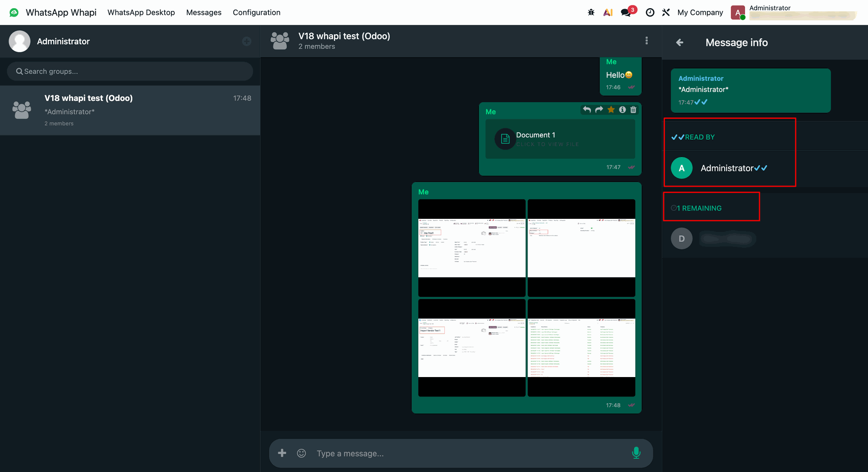The width and height of the screenshot is (868, 472).
Task: Click the Administrator user avatar in top bar
Action: coord(738,13)
